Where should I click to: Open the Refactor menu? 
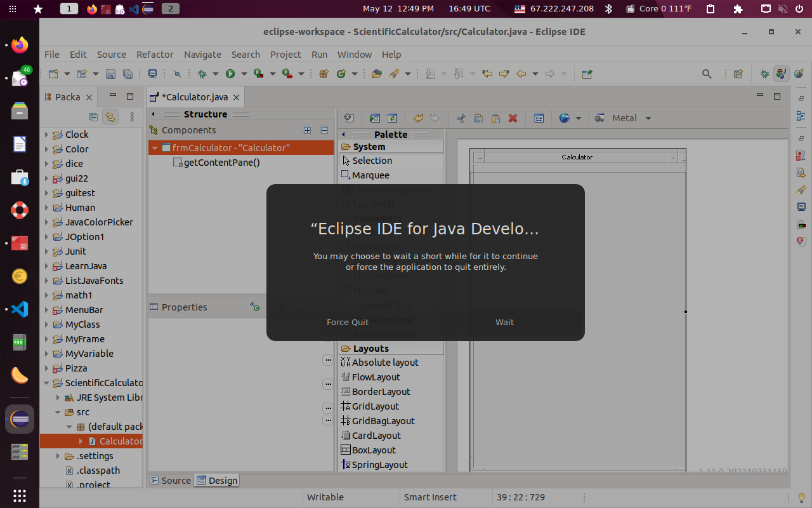click(154, 55)
